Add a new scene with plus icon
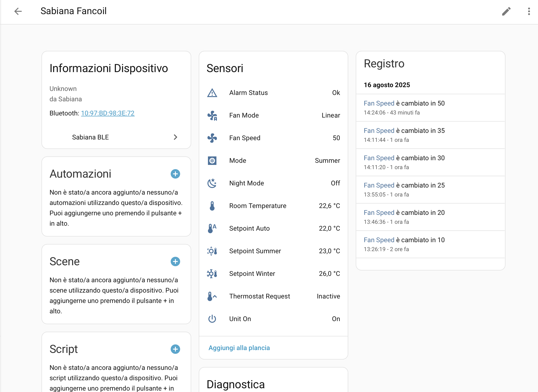This screenshot has height=392, width=538. (175, 261)
